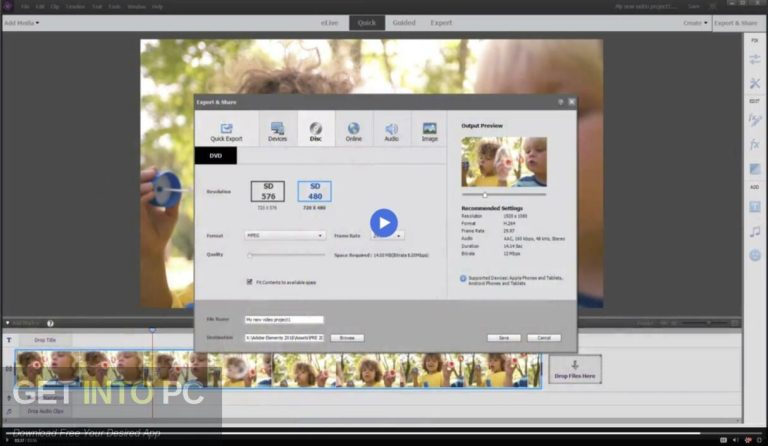Click the Drop Title track area
Screen dimensions: 768x446
point(45,340)
